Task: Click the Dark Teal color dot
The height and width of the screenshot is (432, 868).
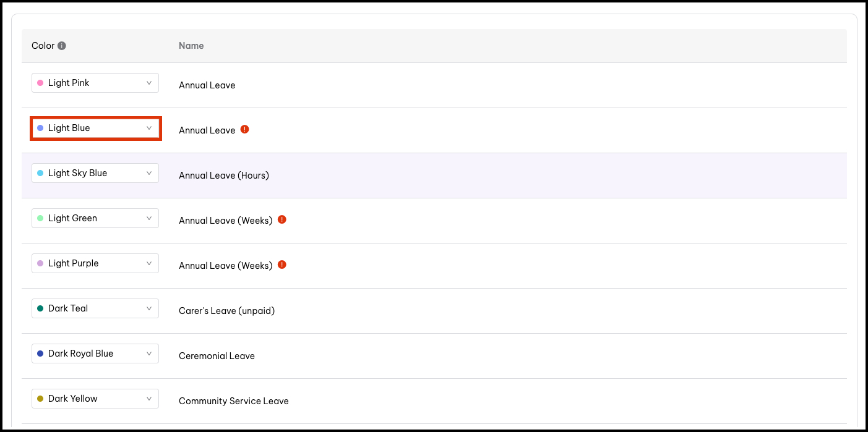Action: click(41, 308)
